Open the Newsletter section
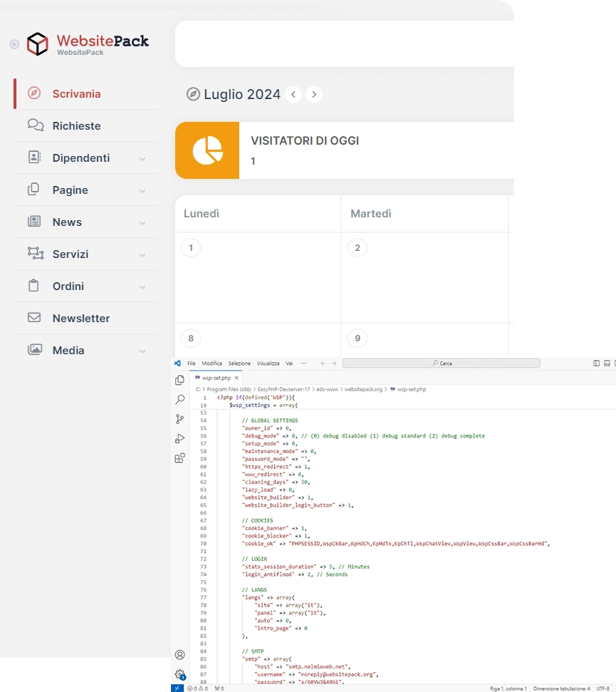This screenshot has width=616, height=692. 80,319
